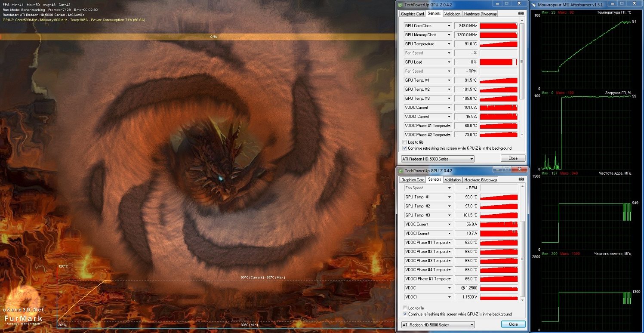The image size is (644, 333).
Task: Click scroll-up arrow in lower GPU-Z sensor list
Action: pyautogui.click(x=522, y=187)
